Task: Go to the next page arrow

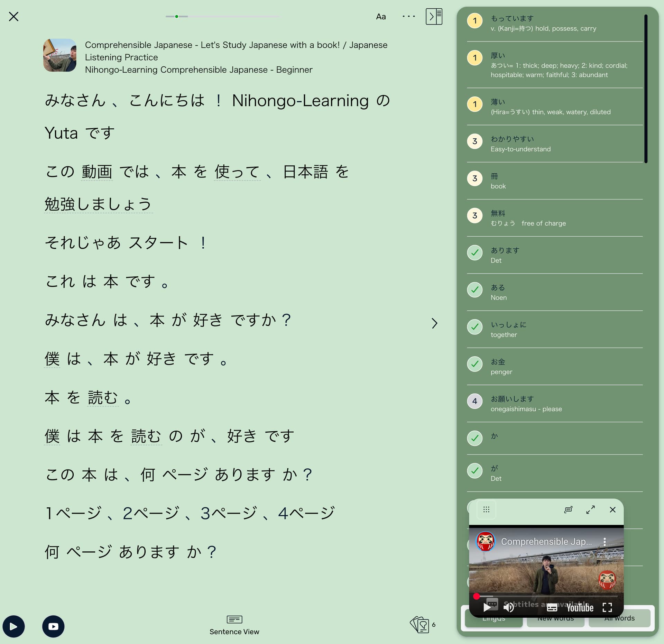Action: click(434, 323)
